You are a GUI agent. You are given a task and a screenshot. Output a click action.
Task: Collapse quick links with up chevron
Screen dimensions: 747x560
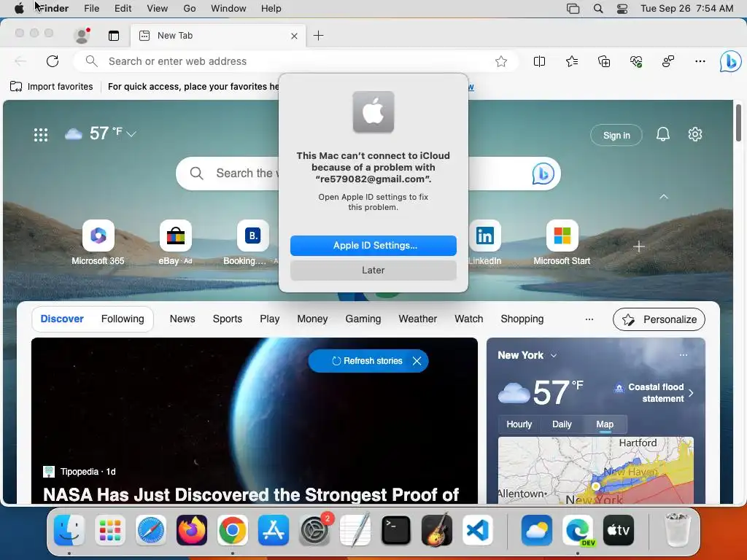pyautogui.click(x=664, y=197)
